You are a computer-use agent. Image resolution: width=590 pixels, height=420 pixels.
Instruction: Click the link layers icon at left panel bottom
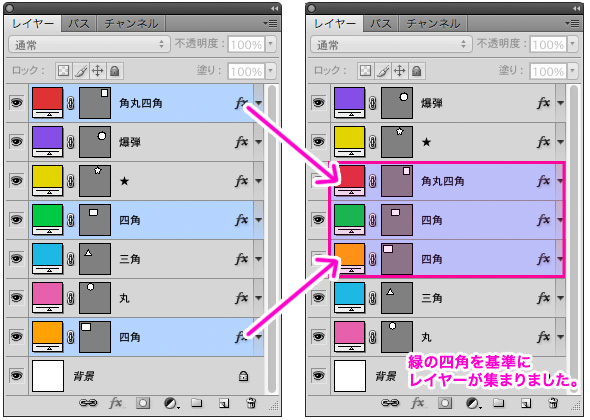tap(88, 403)
